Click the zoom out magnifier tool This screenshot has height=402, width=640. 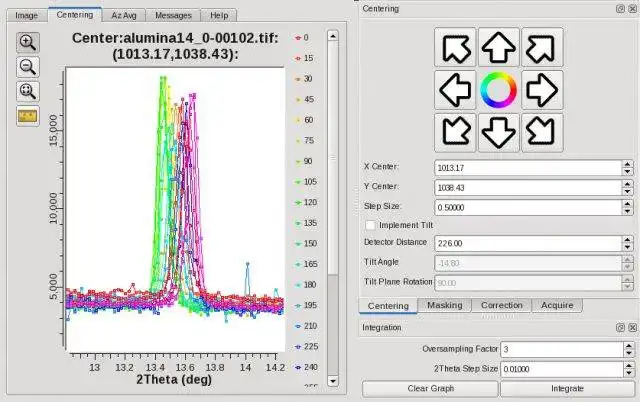tap(28, 67)
